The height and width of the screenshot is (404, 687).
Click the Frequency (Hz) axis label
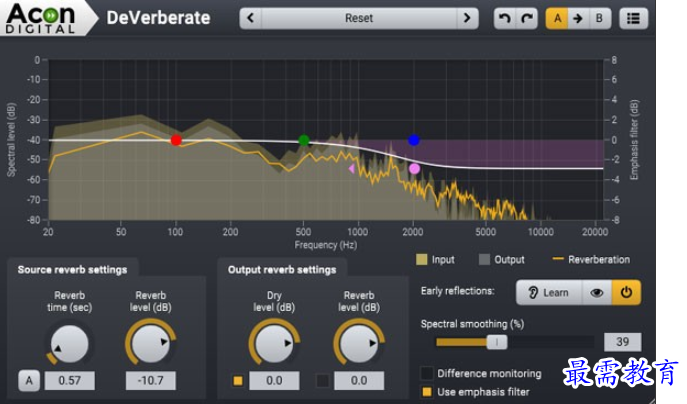[326, 245]
